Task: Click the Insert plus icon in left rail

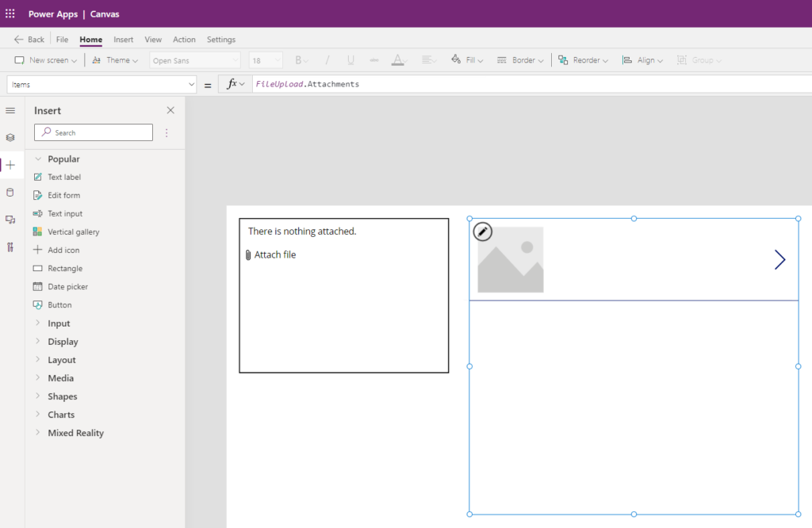Action: pyautogui.click(x=10, y=165)
